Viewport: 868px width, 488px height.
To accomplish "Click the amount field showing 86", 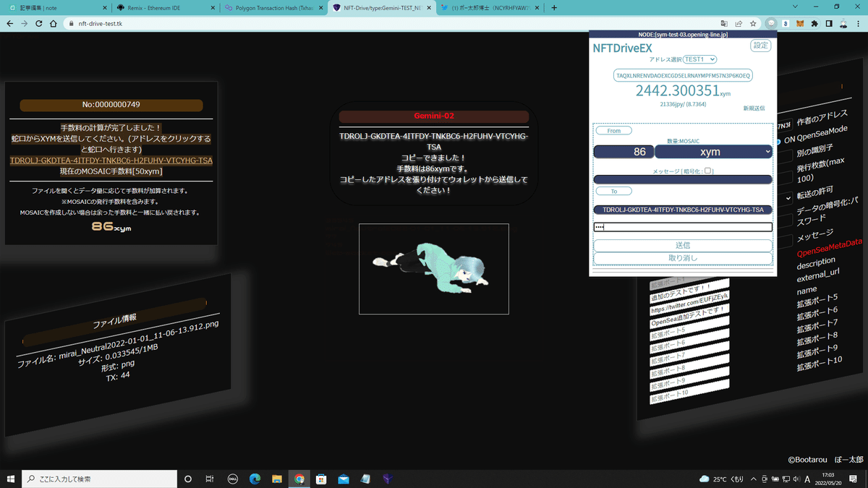I will pyautogui.click(x=624, y=152).
